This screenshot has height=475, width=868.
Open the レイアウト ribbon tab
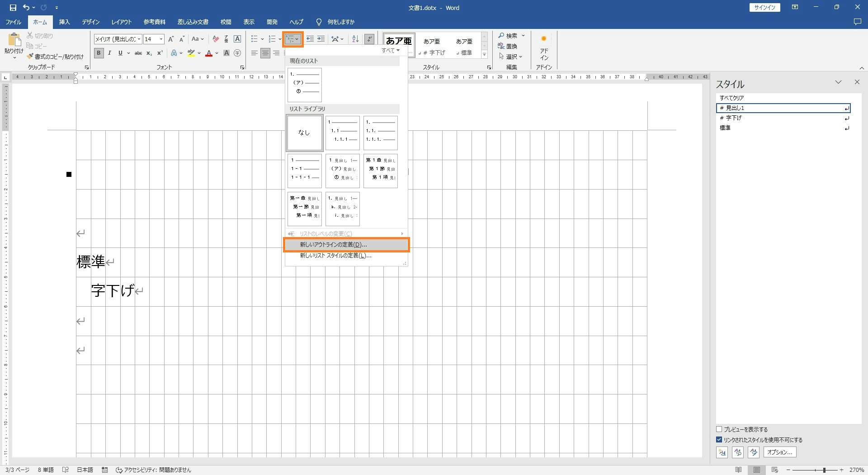coord(122,22)
